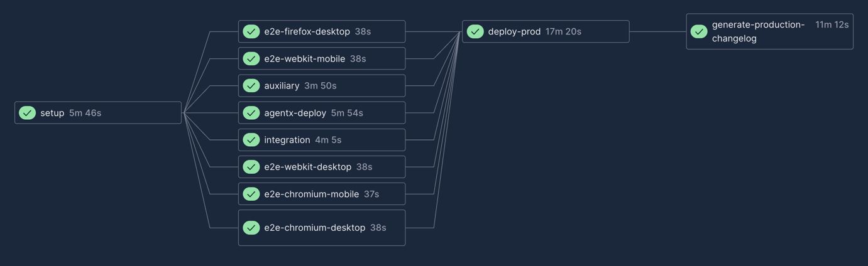This screenshot has width=868, height=266.
Task: Click the green checkmark on setup job
Action: (x=27, y=113)
